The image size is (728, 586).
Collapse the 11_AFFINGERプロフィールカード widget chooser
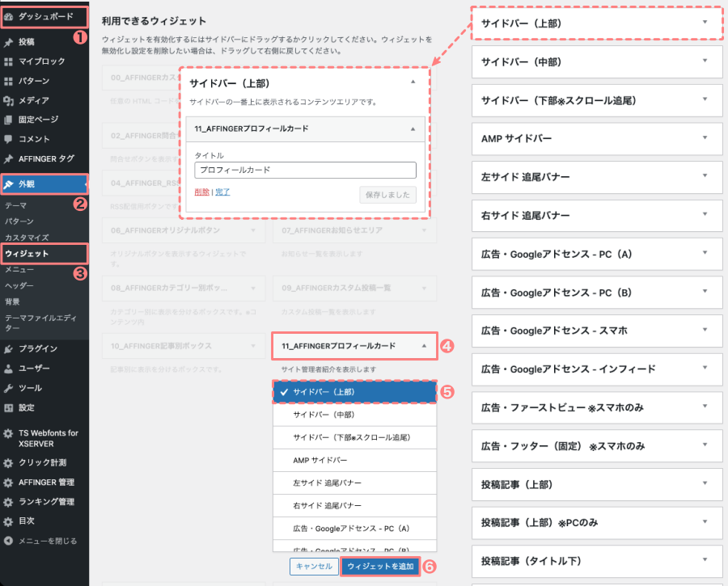[x=425, y=345]
